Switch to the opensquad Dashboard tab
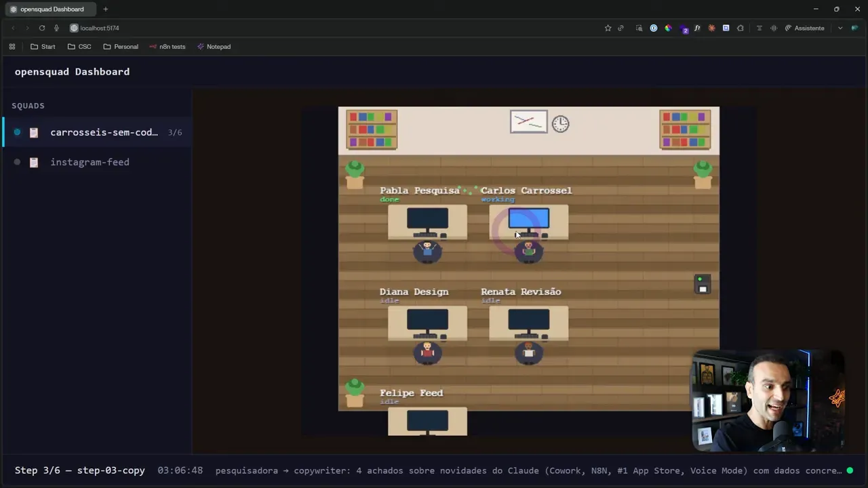The image size is (868, 488). (52, 9)
